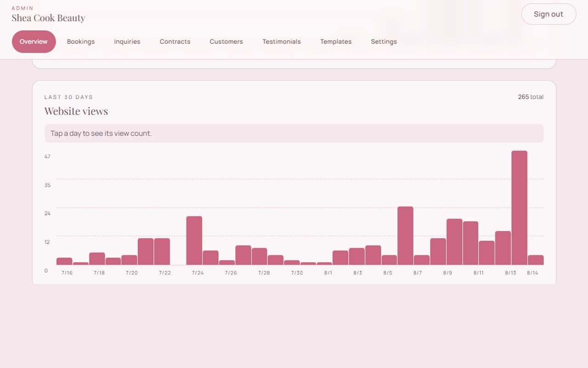Click the 8/13 date label on the axis
Image resolution: width=588 pixels, height=368 pixels.
tap(510, 273)
